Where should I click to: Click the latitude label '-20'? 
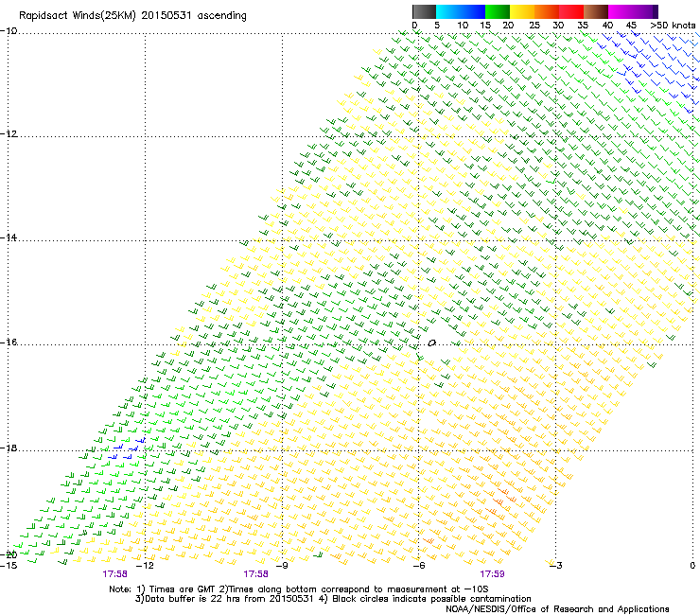click(9, 554)
